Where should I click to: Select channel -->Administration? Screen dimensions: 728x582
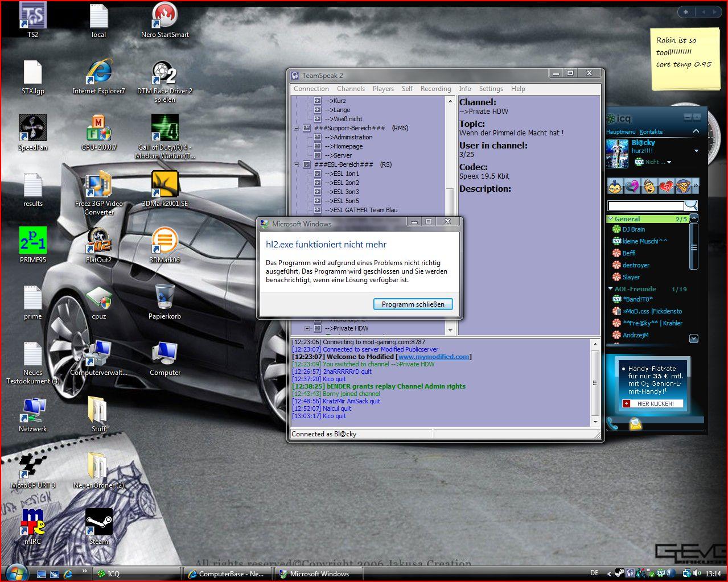pos(349,137)
